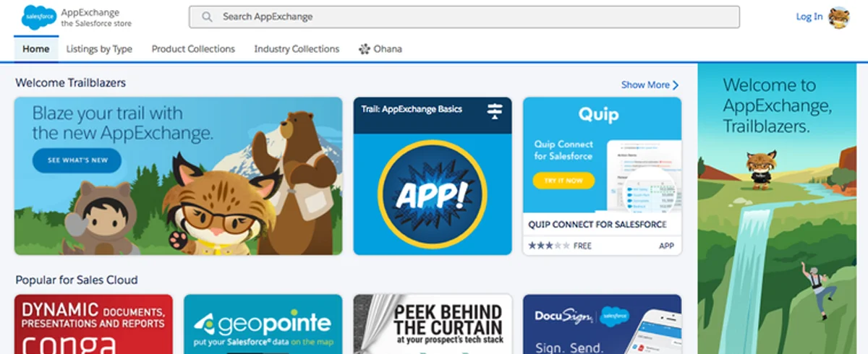Open Listings by Type tab
Image resolution: width=868 pixels, height=354 pixels.
[99, 49]
